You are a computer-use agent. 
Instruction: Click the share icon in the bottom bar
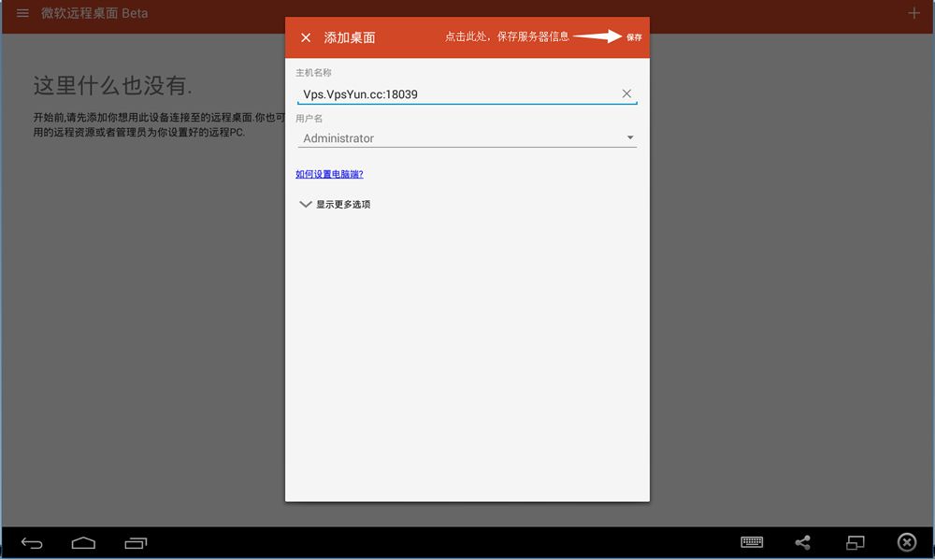tap(802, 542)
